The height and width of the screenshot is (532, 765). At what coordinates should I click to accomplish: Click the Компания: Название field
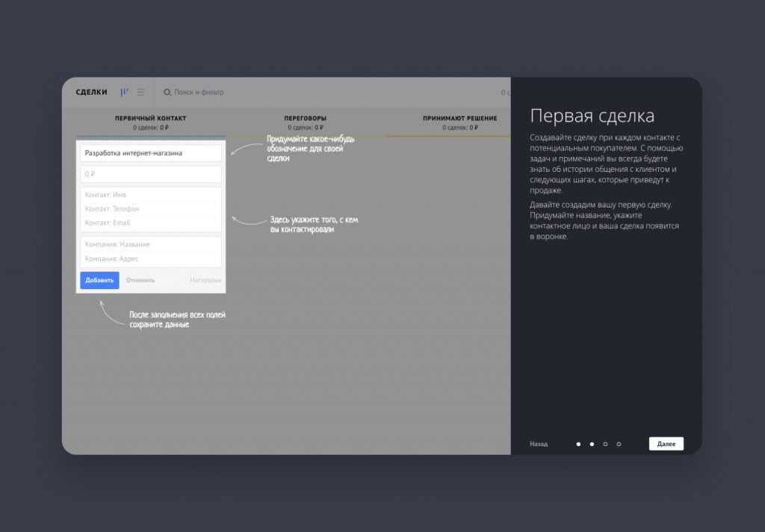click(150, 244)
